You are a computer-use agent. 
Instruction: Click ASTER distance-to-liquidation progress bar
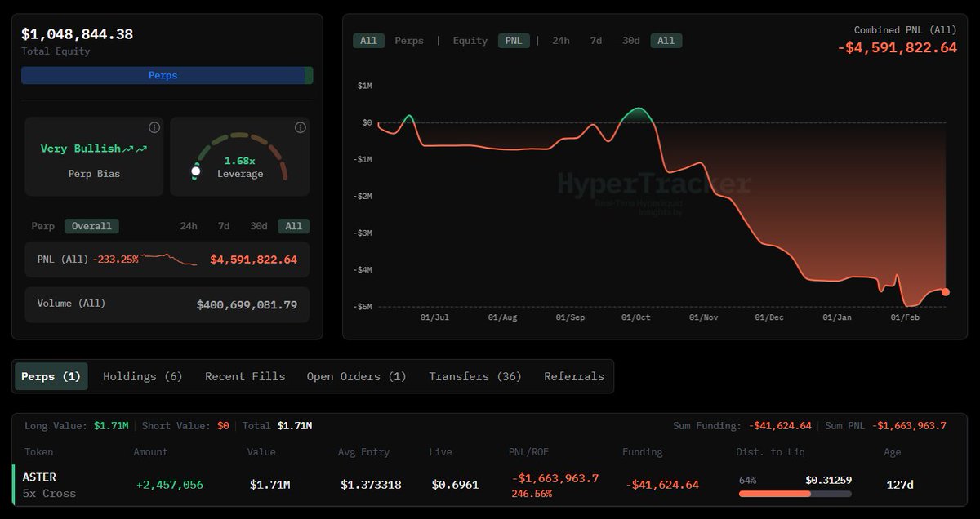[795, 494]
